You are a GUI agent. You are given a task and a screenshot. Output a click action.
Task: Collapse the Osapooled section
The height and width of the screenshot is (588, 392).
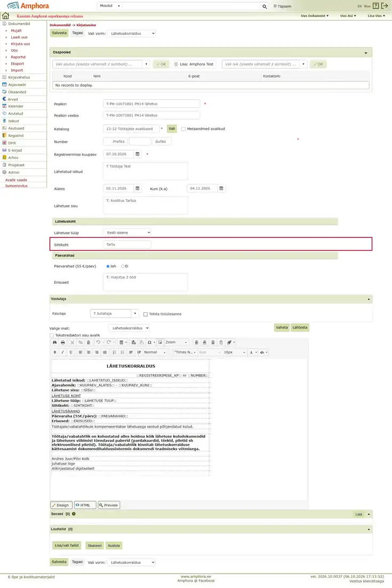tap(366, 53)
